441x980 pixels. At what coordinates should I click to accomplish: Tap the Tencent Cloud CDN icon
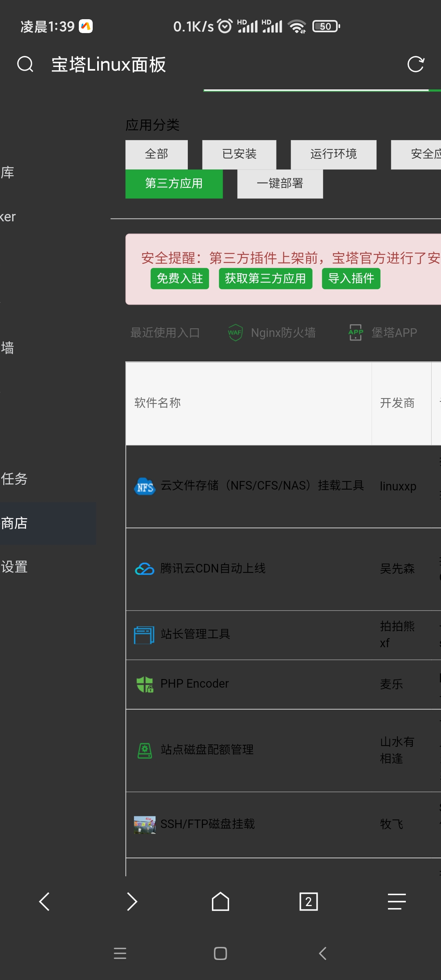pos(145,569)
